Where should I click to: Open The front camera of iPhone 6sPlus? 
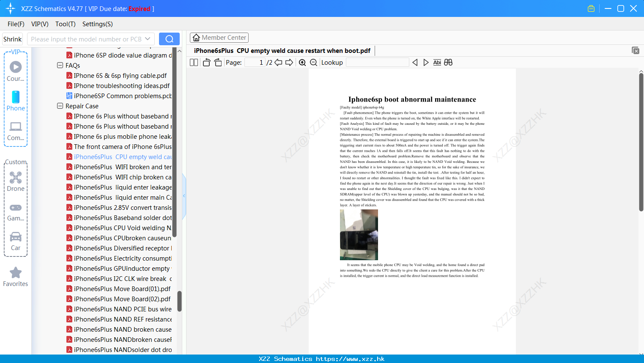click(119, 147)
